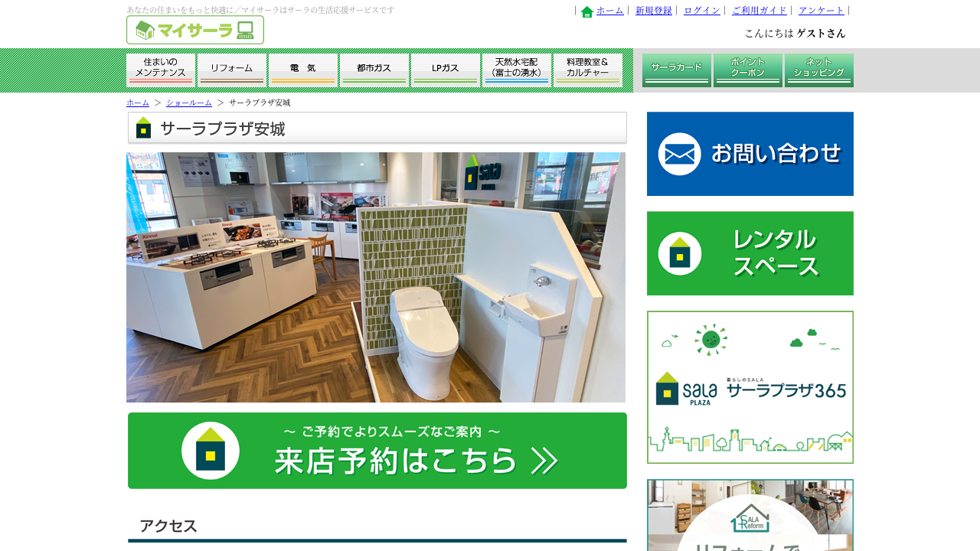980x551 pixels.
Task: Open the ご利用ガイド link
Action: click(759, 11)
